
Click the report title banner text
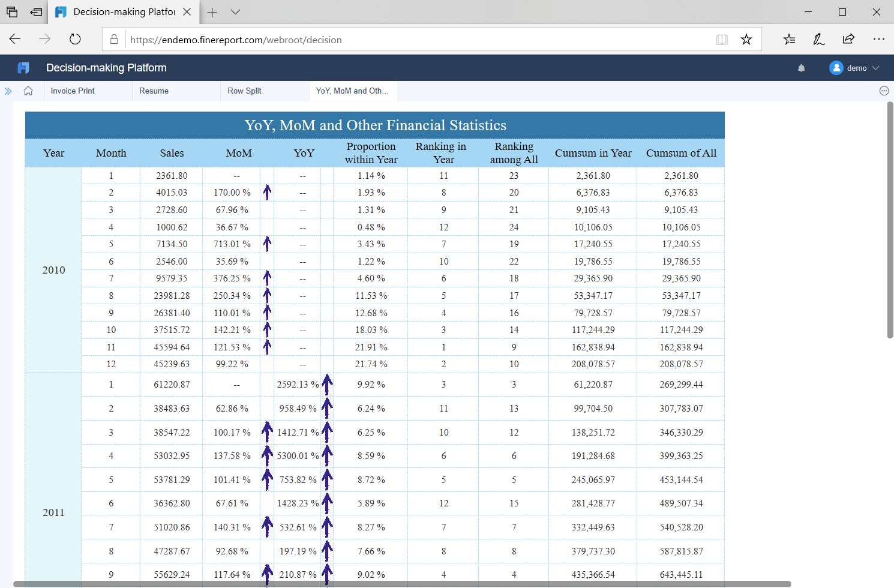(x=375, y=125)
